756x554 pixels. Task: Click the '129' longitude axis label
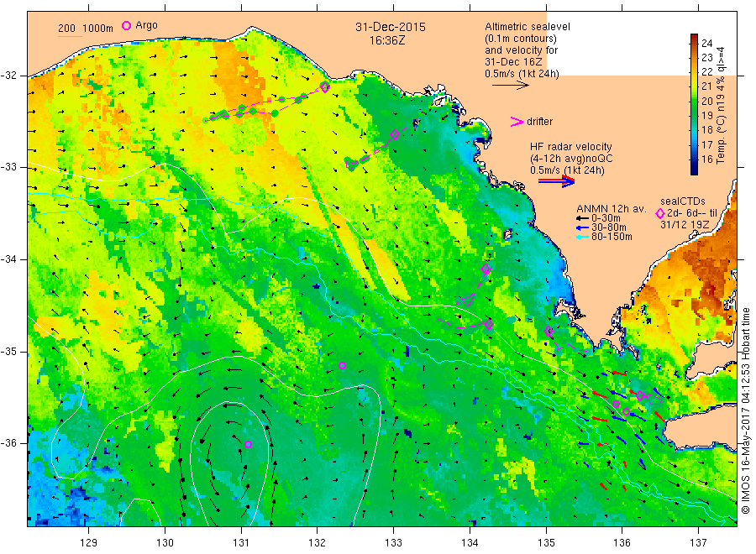tap(89, 543)
